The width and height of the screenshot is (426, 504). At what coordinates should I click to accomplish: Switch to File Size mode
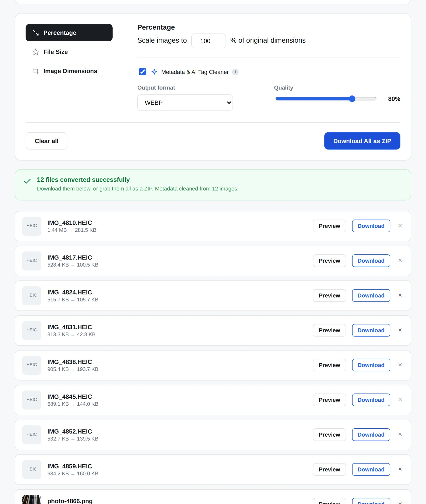(x=69, y=52)
